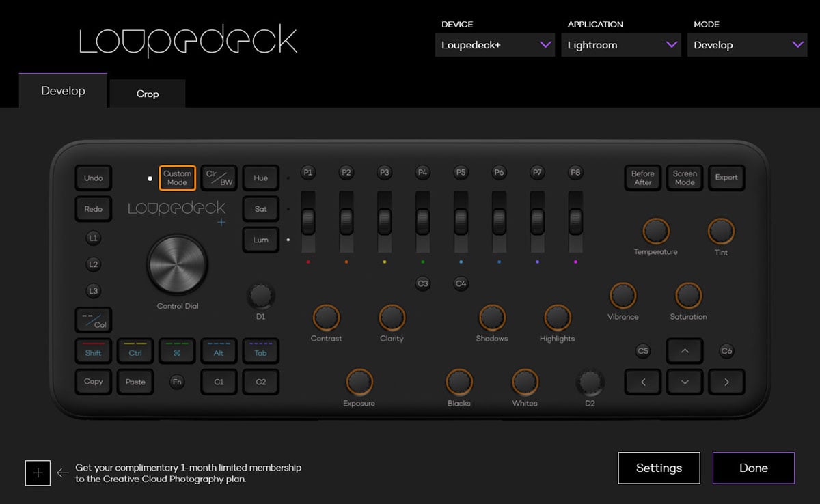Screen dimensions: 820x504
Task: Click the P4 preset button
Action: [x=423, y=173]
